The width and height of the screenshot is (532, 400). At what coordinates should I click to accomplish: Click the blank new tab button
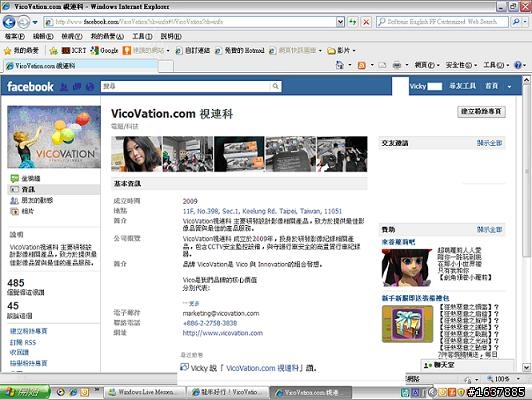(166, 66)
